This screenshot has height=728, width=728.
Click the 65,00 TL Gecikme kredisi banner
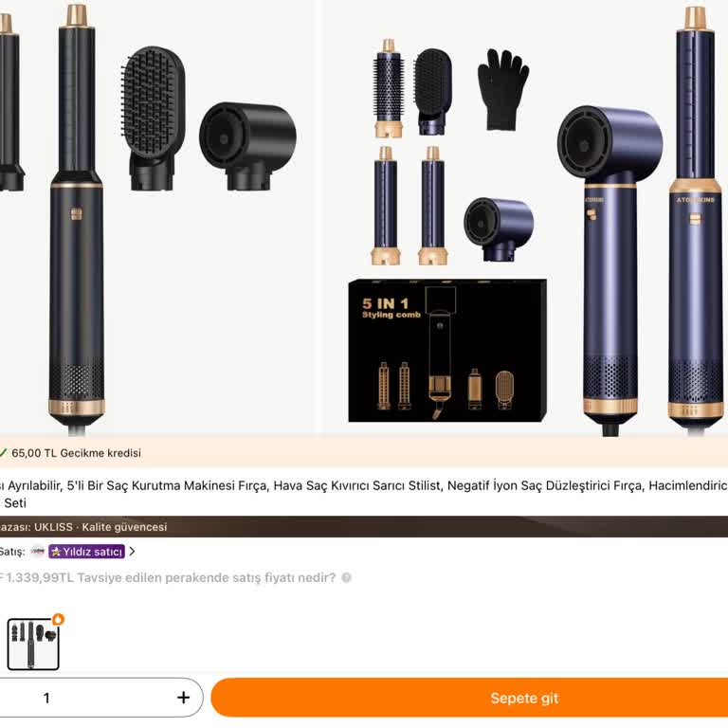(364, 452)
